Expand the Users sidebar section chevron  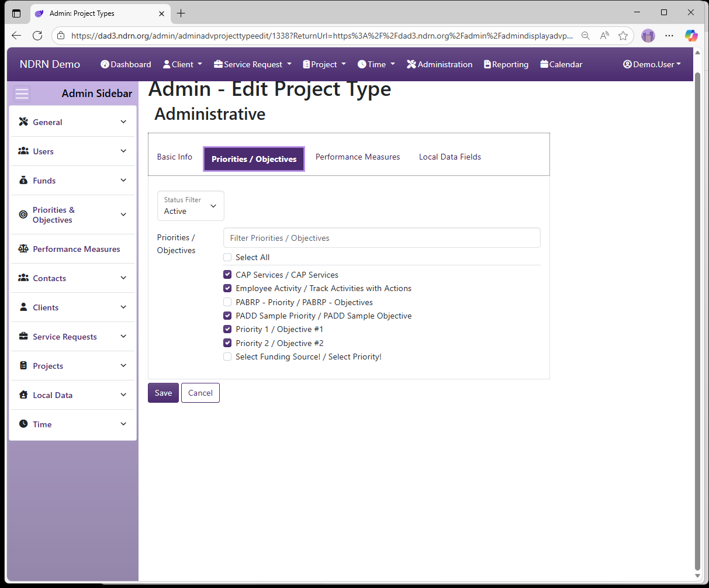(123, 151)
